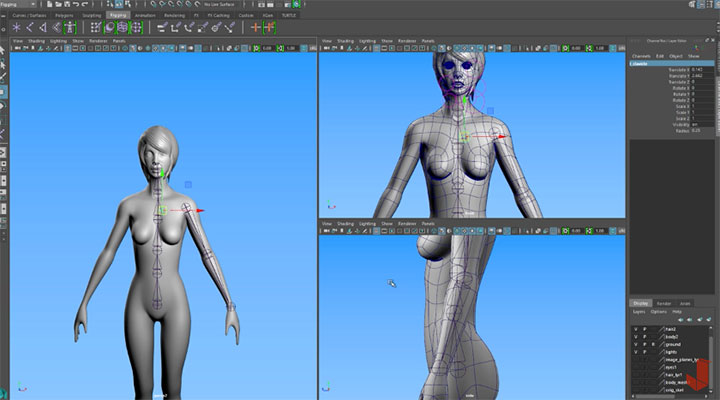
Task: Open the left viewport Lighting menu
Action: coord(58,41)
